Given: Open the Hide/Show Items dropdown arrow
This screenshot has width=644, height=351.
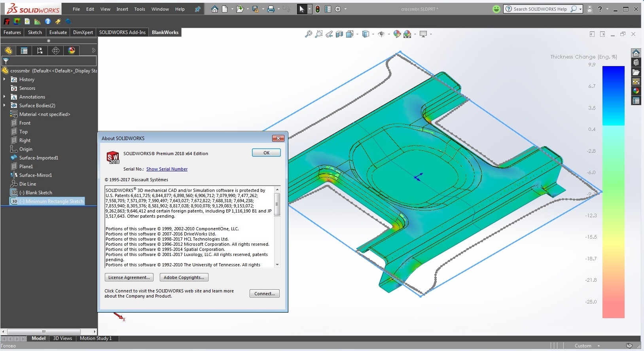Looking at the screenshot, I should pyautogui.click(x=389, y=34).
